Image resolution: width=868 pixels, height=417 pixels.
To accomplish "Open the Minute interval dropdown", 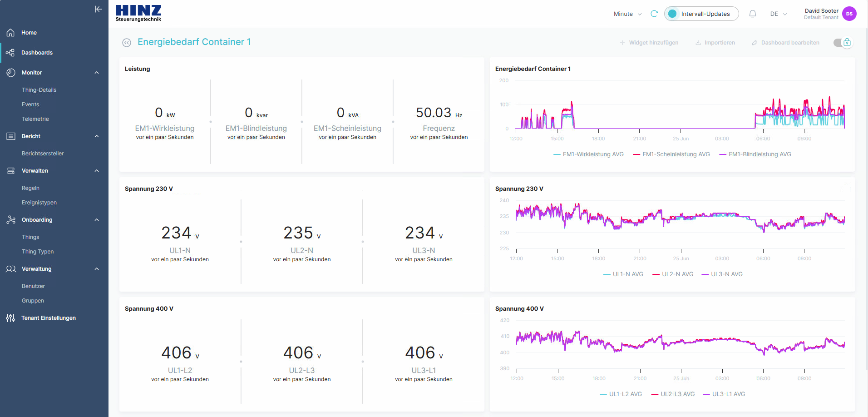I will [x=627, y=14].
